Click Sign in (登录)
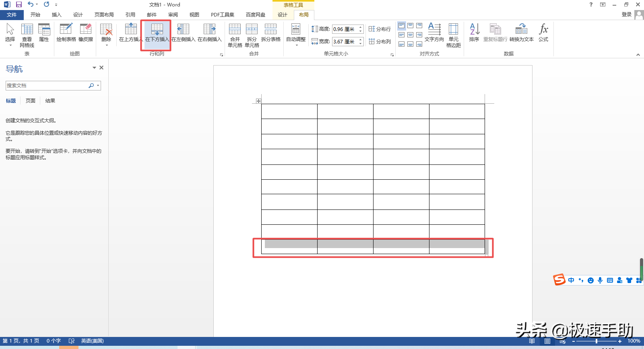 (x=627, y=14)
